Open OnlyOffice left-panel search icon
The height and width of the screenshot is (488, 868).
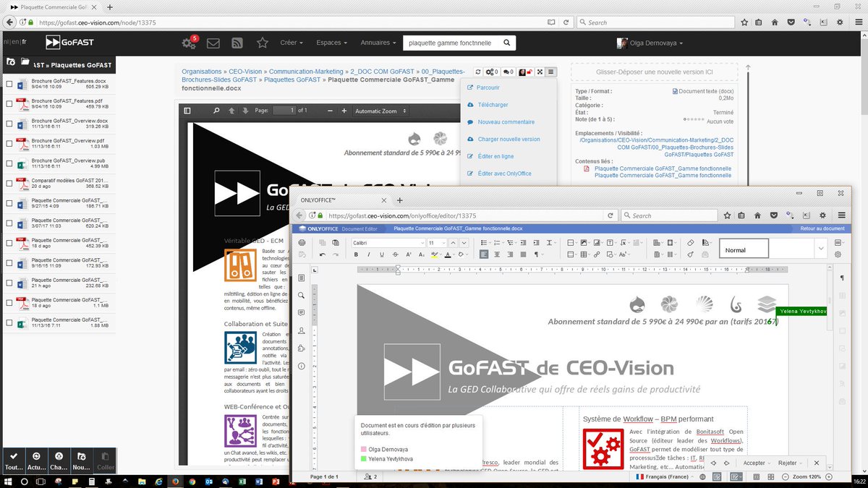point(302,296)
